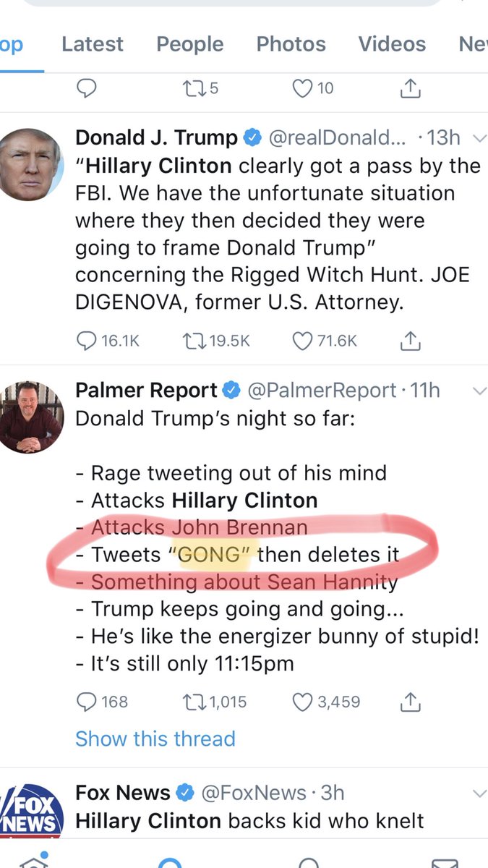Tap share icon on Palmer Report tweet
Image resolution: width=488 pixels, height=868 pixels.
[x=409, y=701]
